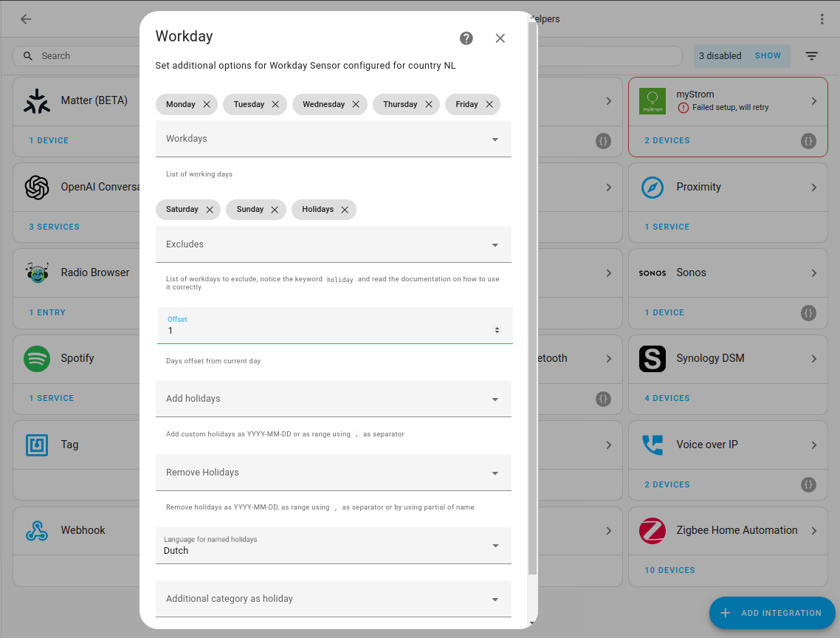The height and width of the screenshot is (638, 840).
Task: Click the OpenAI Conversation icon
Action: click(x=37, y=188)
